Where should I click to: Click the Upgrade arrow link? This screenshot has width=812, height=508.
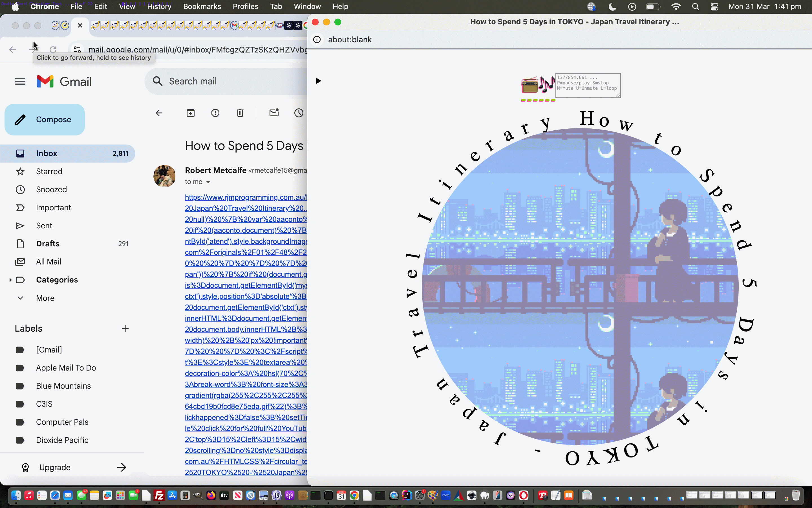point(122,467)
